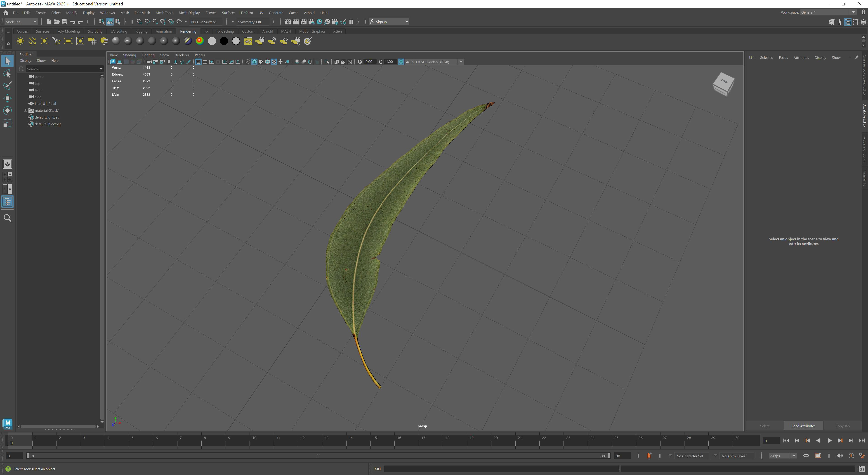Toggle textured display in viewport toolbar

coord(274,62)
